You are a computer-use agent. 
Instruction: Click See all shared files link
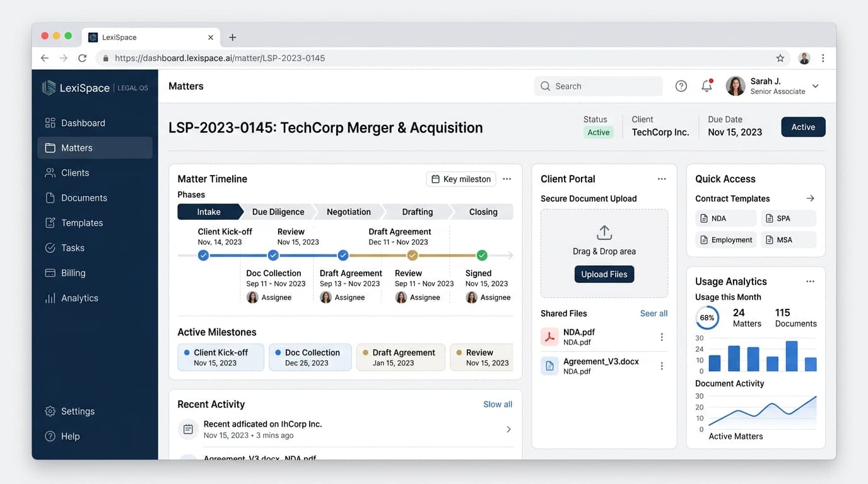point(654,313)
